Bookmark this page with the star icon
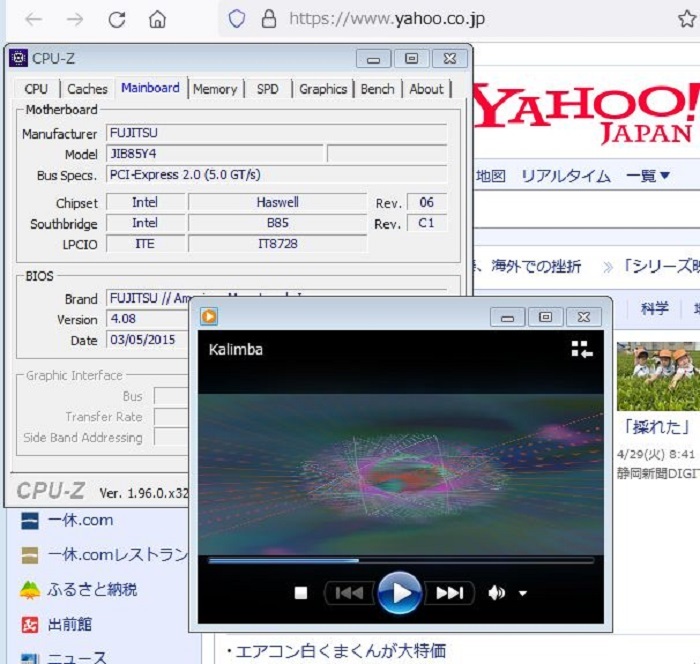Screen dimensions: 700x664 coord(686,19)
